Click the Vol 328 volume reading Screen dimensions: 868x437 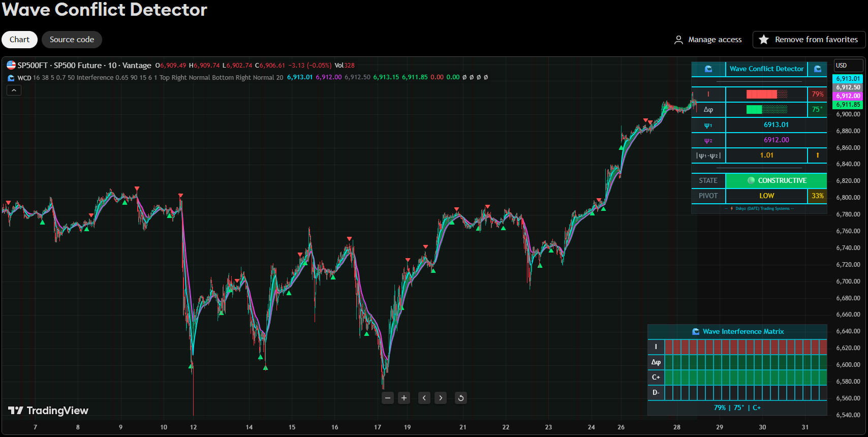[x=345, y=65]
